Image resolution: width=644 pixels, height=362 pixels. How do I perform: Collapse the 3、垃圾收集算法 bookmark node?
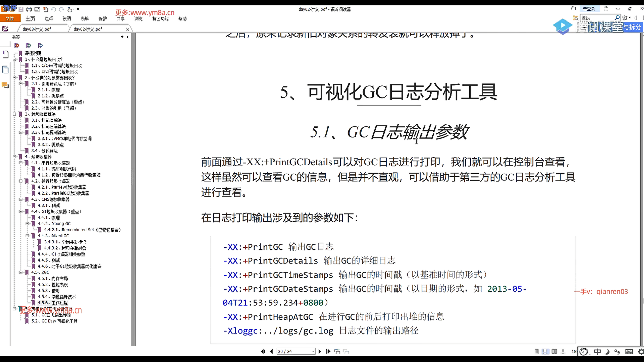point(14,114)
